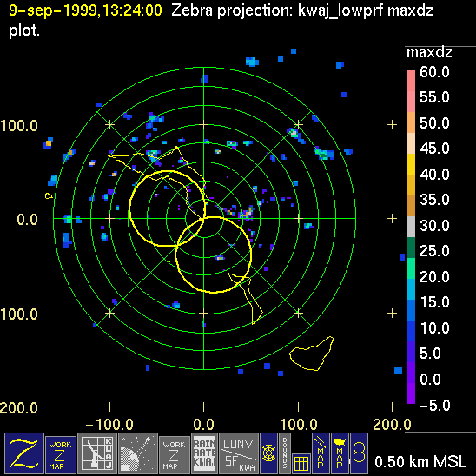Click the yellow 40.0 band on color scale
Screen dimensions: 476x476
click(411, 164)
